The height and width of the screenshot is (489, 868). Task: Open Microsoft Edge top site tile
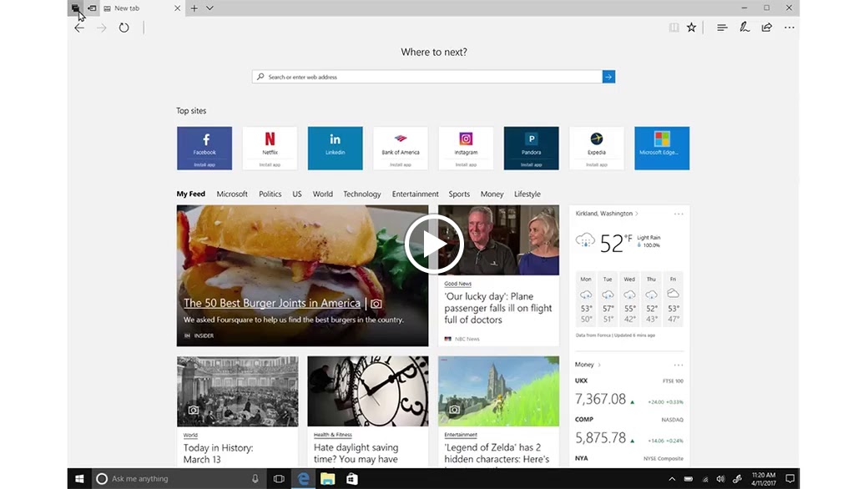662,149
